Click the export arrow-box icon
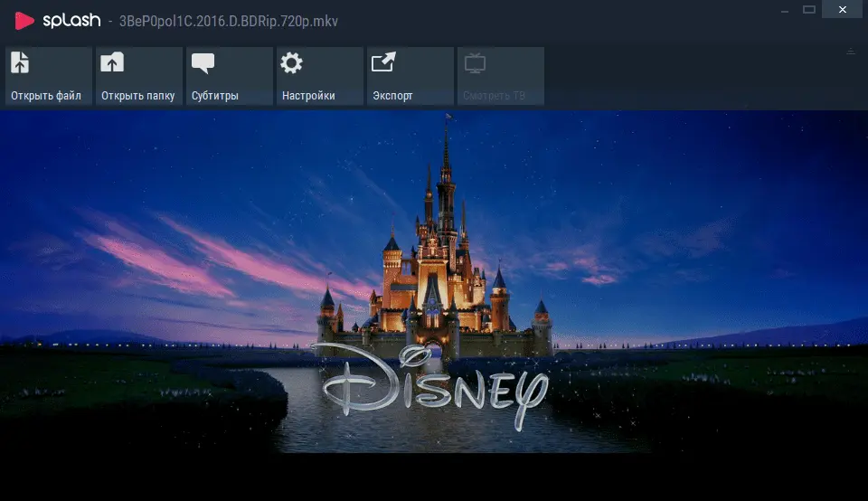Viewport: 868px width, 501px height. 383,61
